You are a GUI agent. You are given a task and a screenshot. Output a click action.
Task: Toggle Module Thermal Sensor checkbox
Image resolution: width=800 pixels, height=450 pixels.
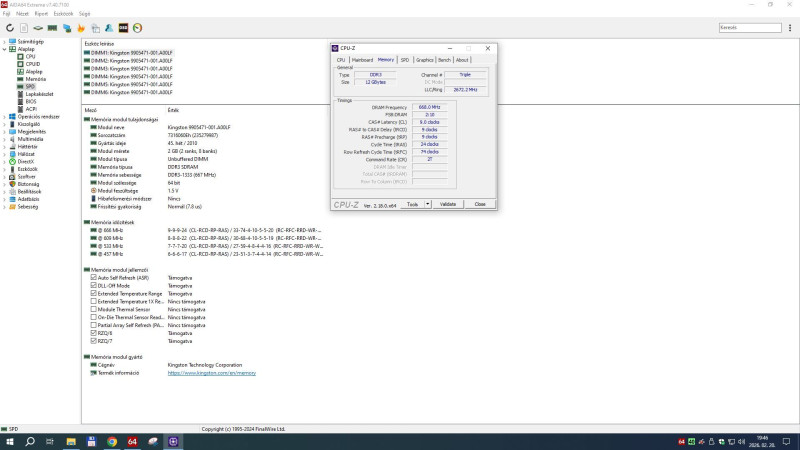[93, 309]
